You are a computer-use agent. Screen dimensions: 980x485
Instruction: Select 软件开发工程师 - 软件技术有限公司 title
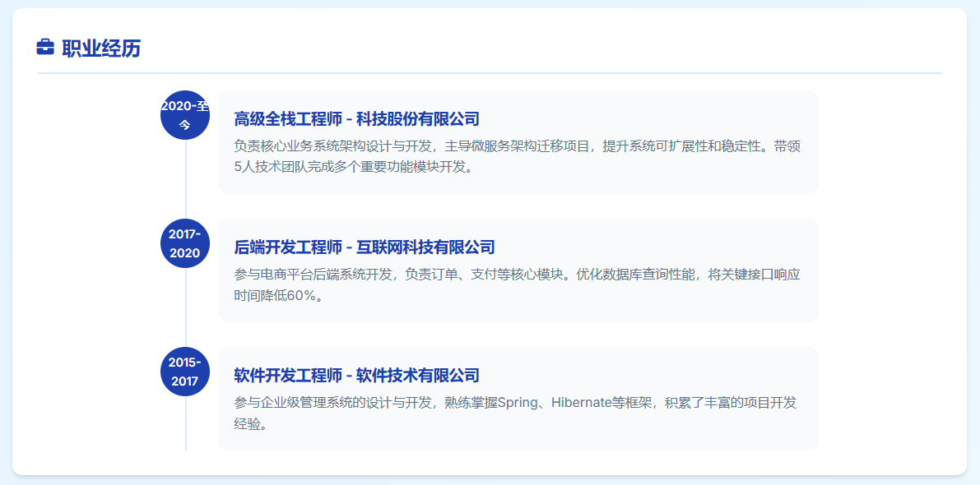pos(356,376)
